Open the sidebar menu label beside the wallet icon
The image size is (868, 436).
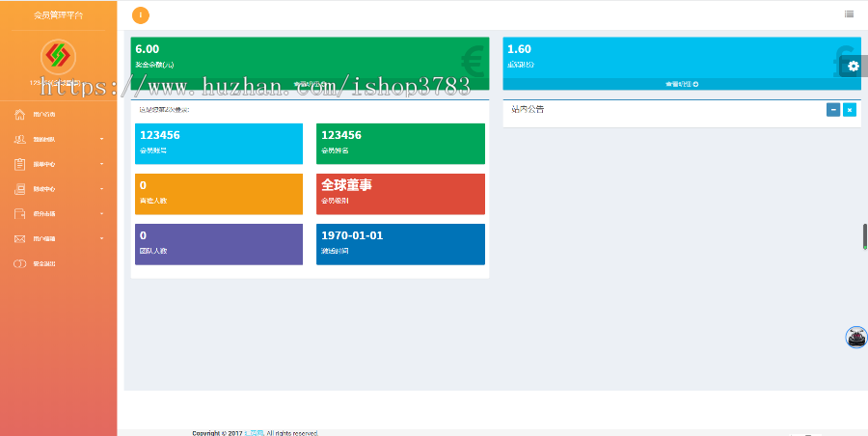pos(44,214)
